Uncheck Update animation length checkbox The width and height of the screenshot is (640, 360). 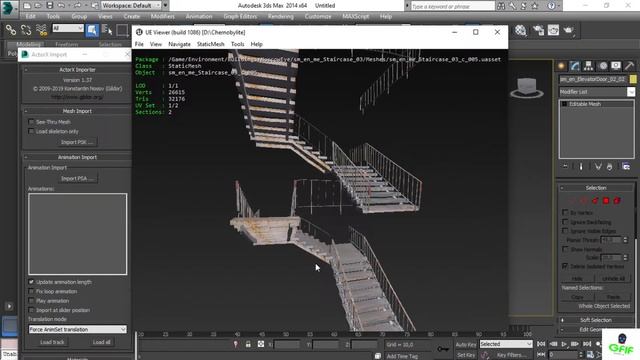point(31,282)
